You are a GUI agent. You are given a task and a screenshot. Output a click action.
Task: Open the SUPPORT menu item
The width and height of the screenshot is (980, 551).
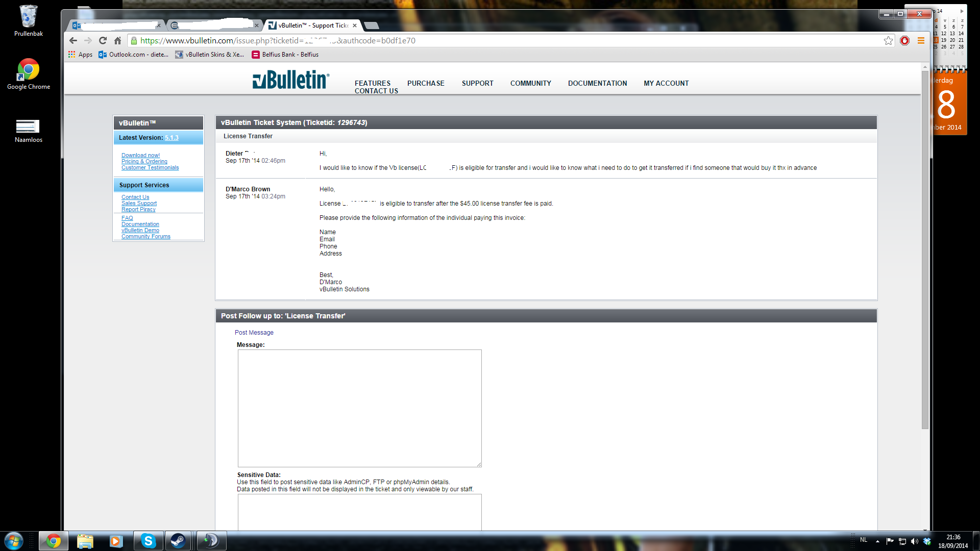(x=478, y=83)
